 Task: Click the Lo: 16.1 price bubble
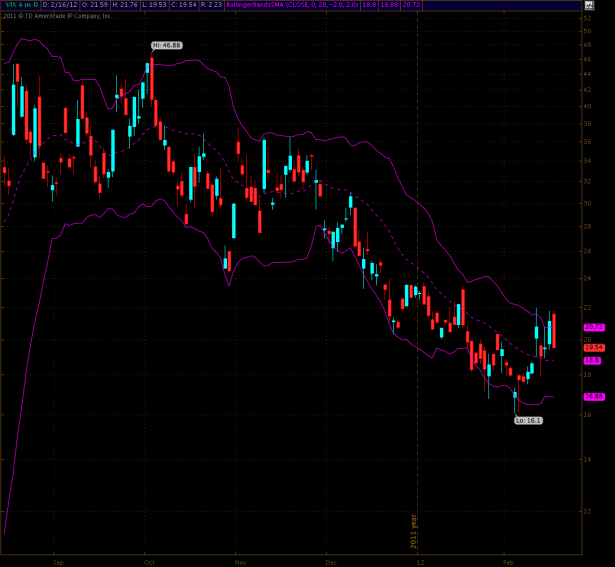(x=527, y=421)
